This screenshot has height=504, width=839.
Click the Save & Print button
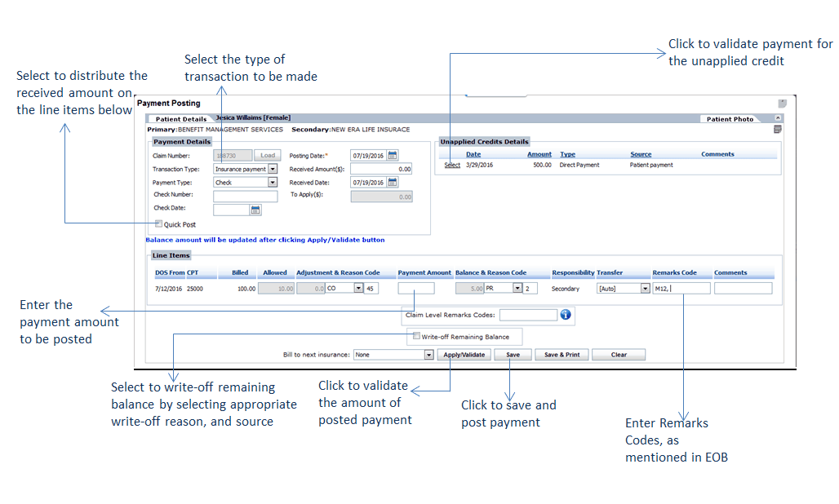pyautogui.click(x=562, y=355)
